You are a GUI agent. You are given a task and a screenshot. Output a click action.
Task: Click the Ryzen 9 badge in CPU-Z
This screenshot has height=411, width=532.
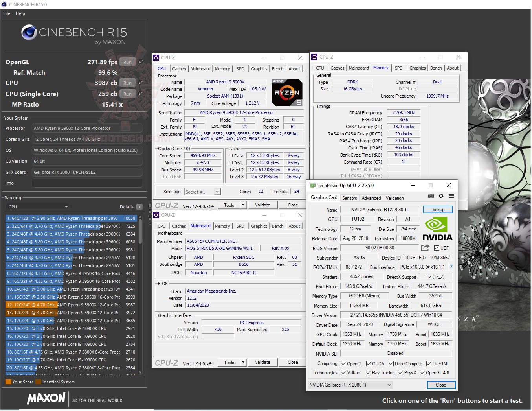(x=287, y=92)
